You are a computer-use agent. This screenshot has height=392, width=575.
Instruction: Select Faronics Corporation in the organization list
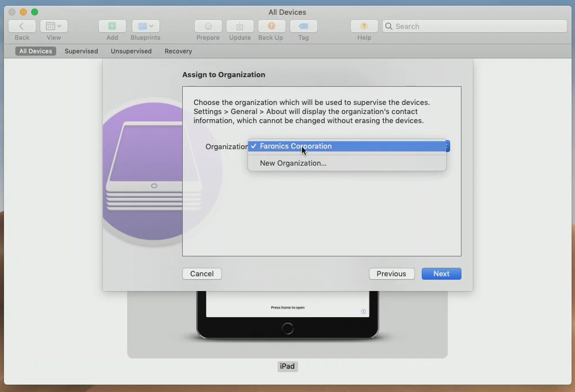click(x=347, y=146)
